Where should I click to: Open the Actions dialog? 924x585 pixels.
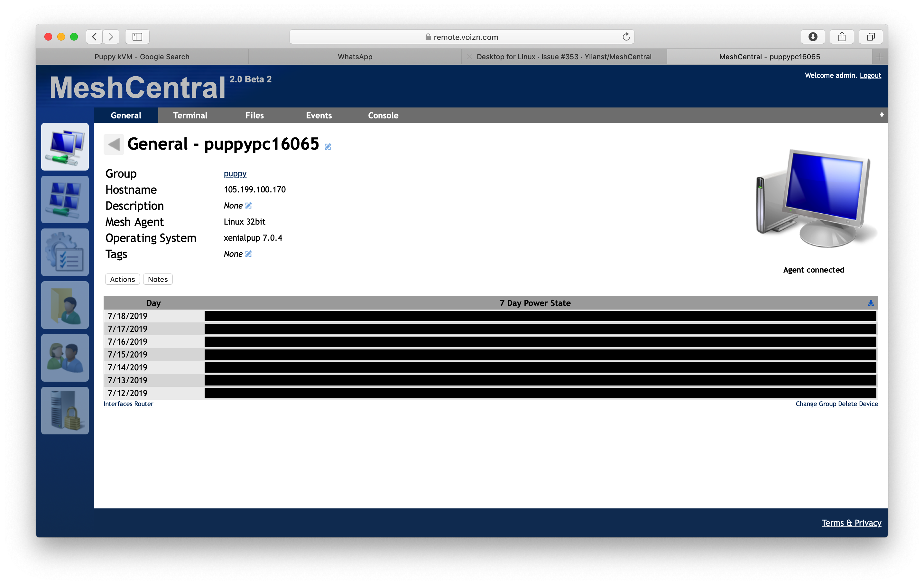(122, 279)
